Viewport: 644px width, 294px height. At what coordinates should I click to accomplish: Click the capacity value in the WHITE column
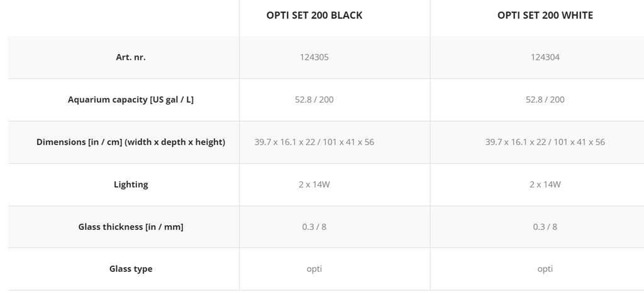[x=545, y=99]
